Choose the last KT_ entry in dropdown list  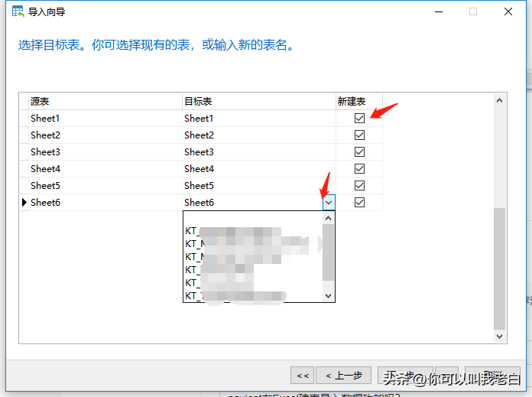[x=253, y=295]
